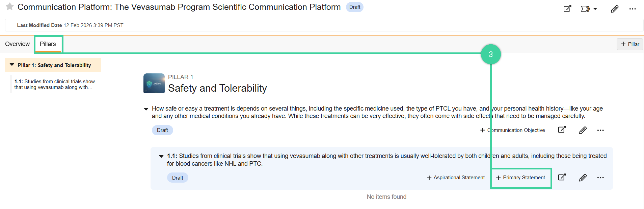Switch to the Overview tab
The height and width of the screenshot is (209, 644).
[17, 44]
